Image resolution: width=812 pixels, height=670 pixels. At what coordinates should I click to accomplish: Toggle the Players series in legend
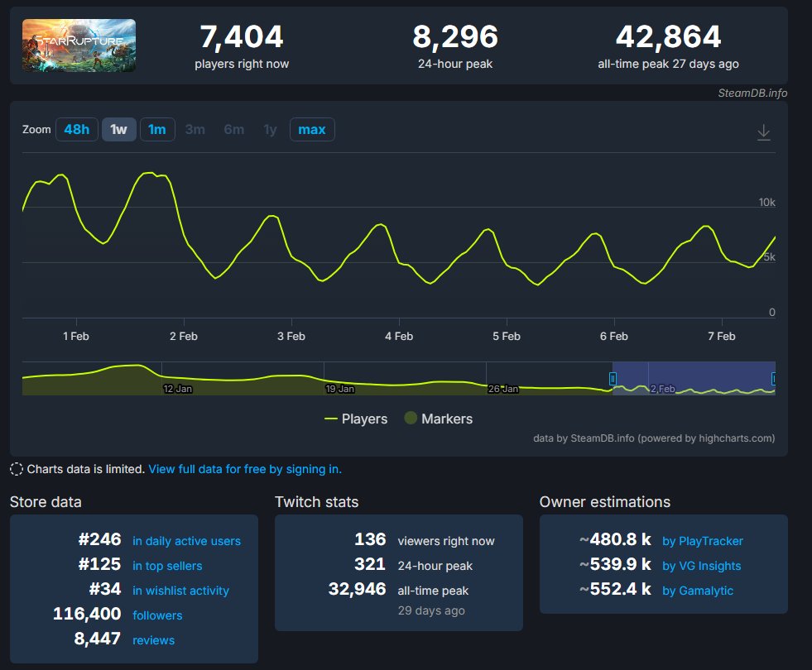[x=356, y=419]
